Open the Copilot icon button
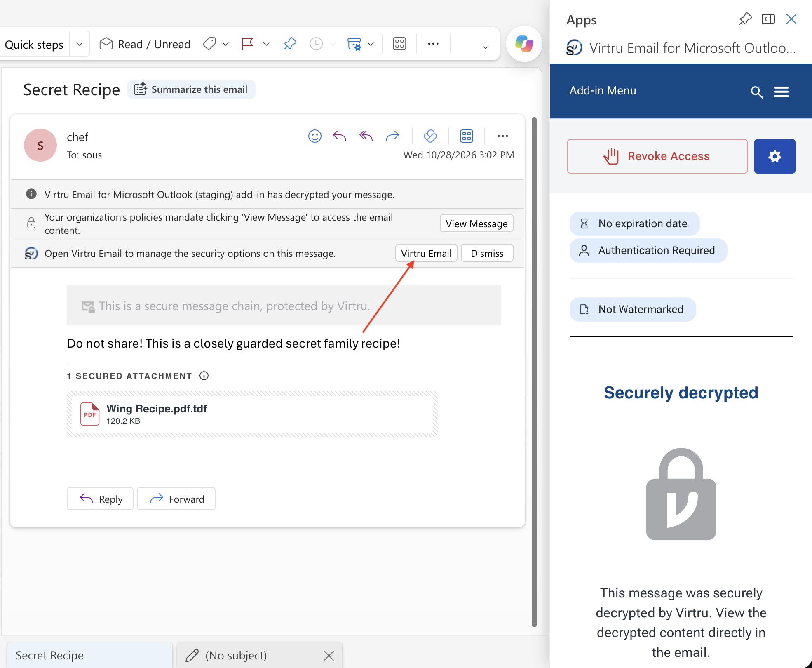The image size is (812, 668). coord(524,44)
